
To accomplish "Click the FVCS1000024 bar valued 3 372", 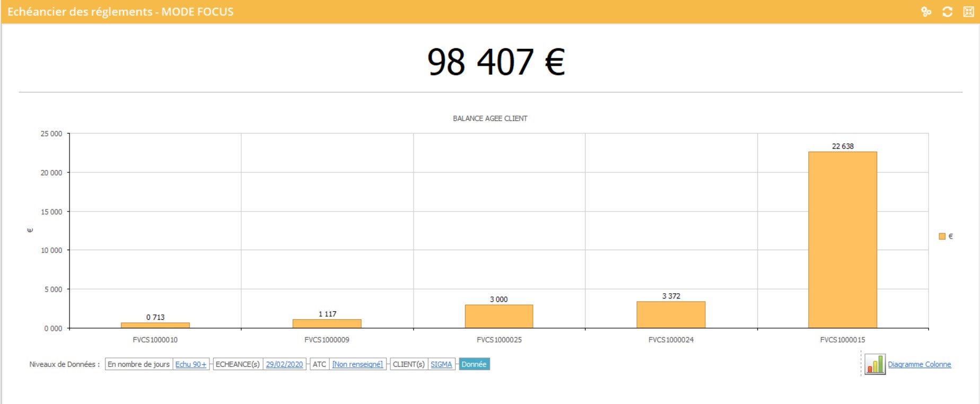I will 671,315.
